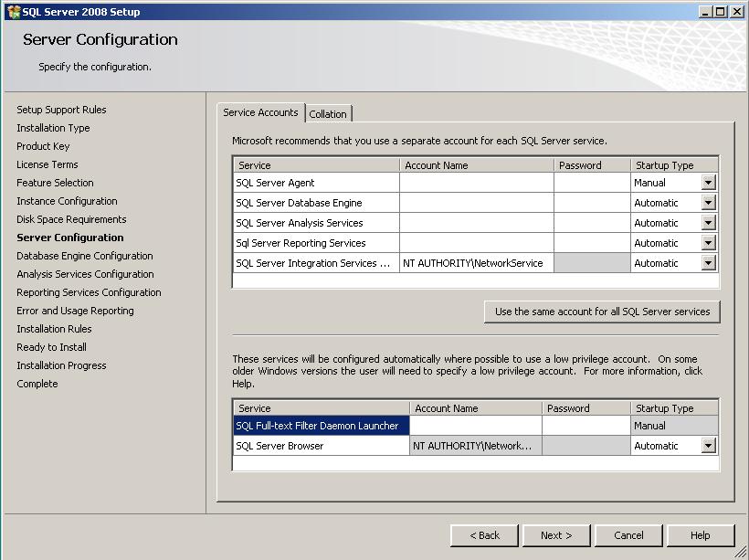Close the SQL Server 2008 Setup window
The width and height of the screenshot is (749, 560).
pyautogui.click(x=736, y=12)
